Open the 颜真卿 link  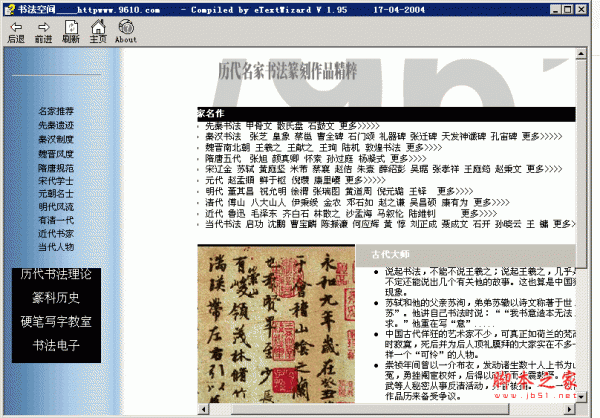pos(285,158)
